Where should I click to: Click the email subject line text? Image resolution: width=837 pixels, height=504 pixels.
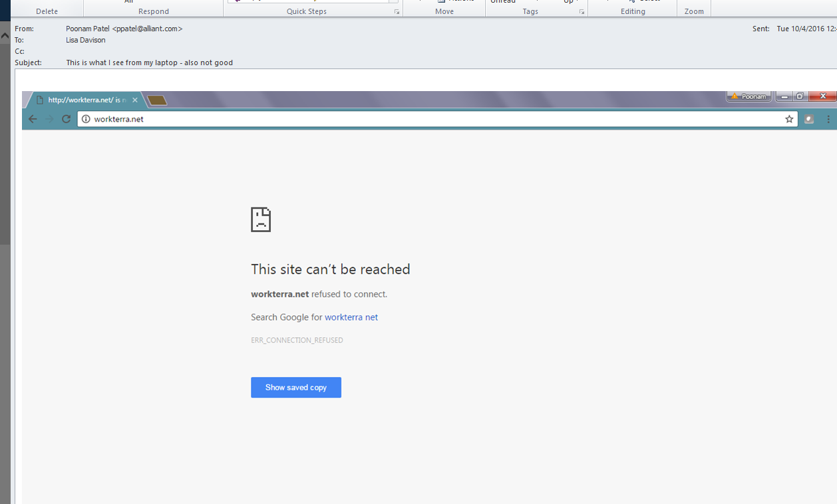click(x=150, y=63)
